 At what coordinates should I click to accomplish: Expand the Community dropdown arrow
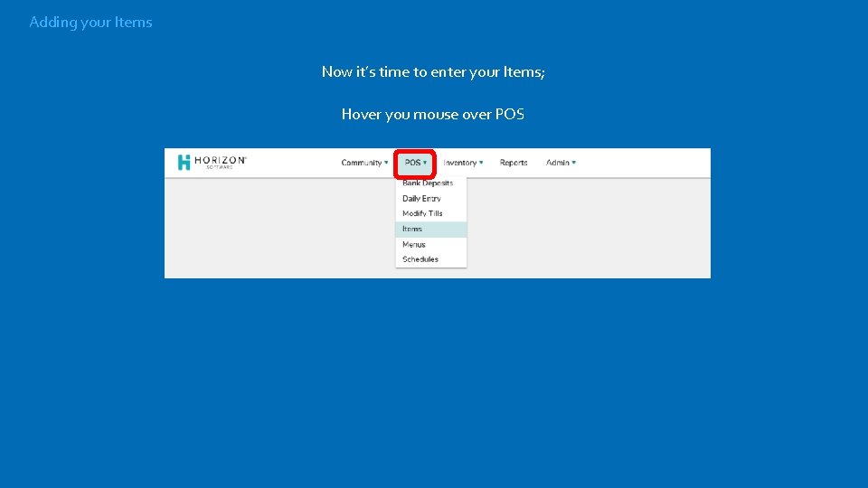pyautogui.click(x=386, y=163)
